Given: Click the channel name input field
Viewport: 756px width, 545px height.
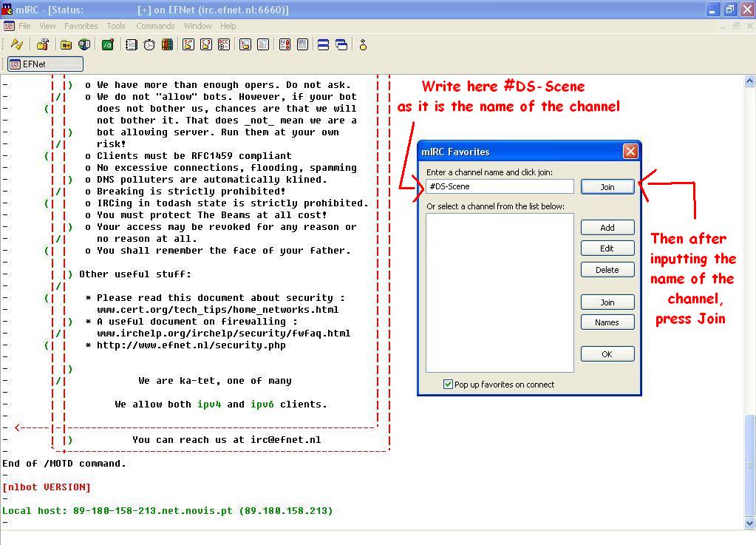Looking at the screenshot, I should point(500,186).
